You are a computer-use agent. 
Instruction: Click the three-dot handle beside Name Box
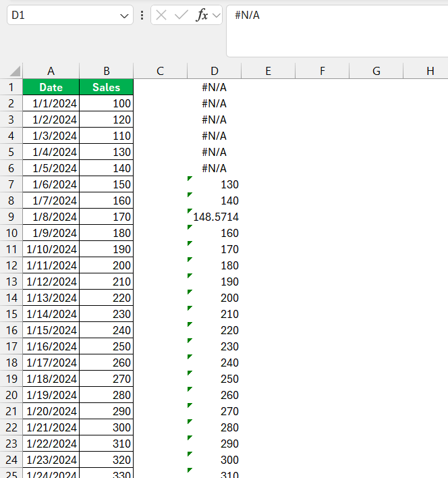pos(142,16)
